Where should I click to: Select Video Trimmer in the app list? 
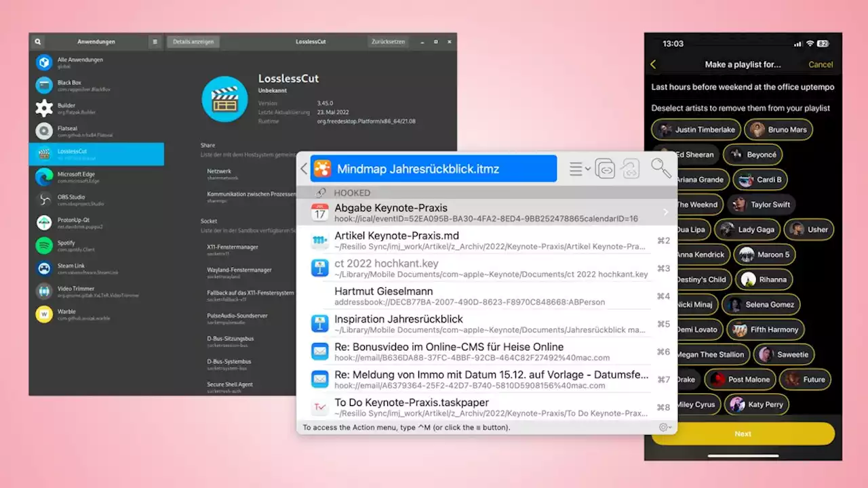pos(96,291)
